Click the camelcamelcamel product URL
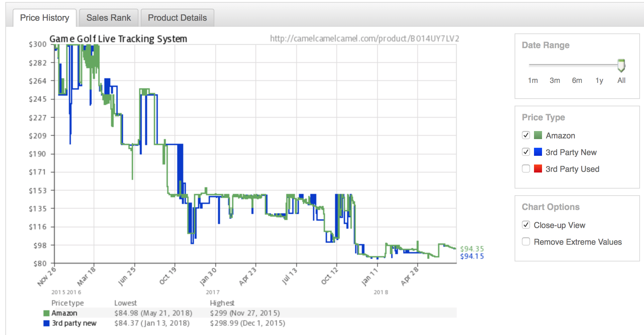 coord(364,39)
